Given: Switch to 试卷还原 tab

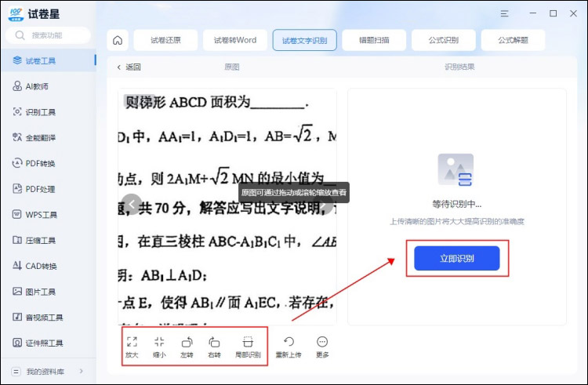Looking at the screenshot, I should tap(165, 40).
